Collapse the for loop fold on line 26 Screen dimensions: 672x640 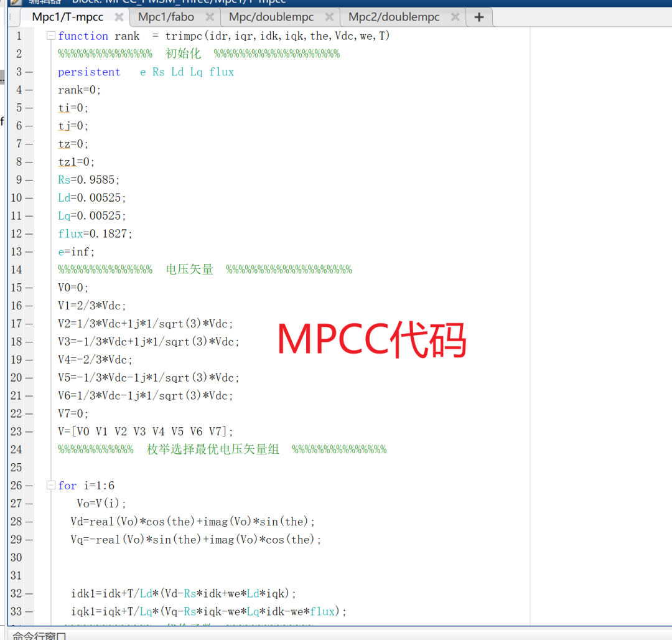pos(50,485)
